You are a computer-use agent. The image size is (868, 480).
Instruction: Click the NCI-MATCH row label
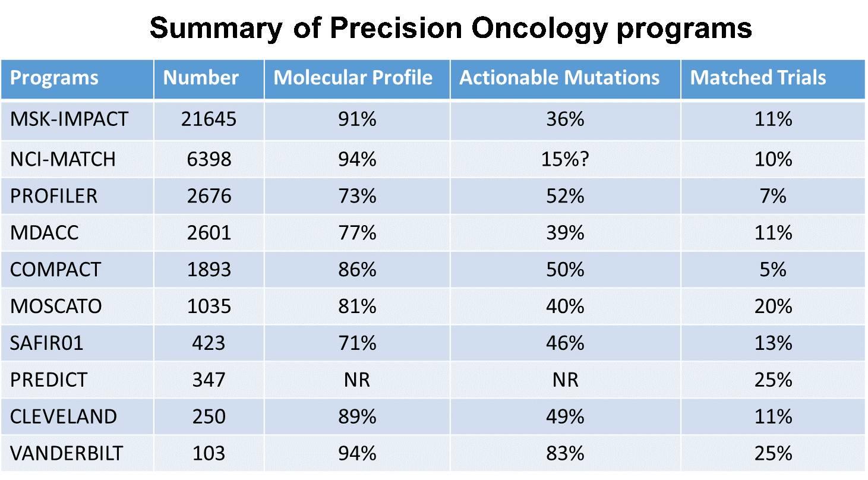[63, 159]
